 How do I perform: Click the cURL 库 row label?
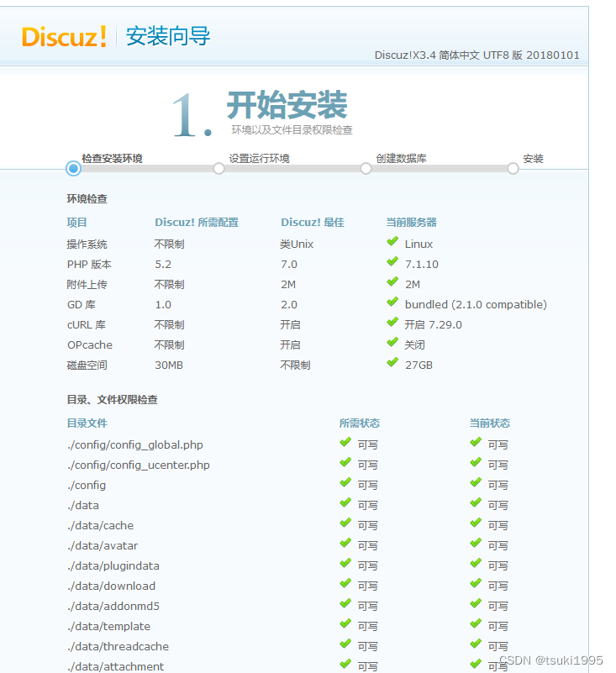pos(87,325)
